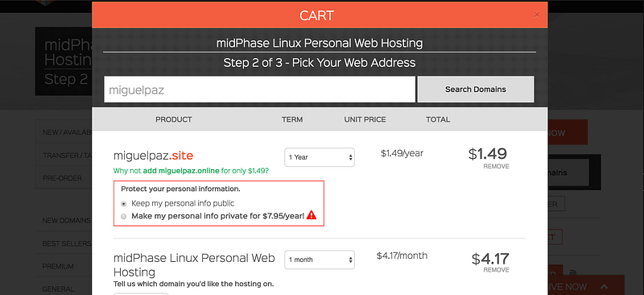Viewport: 644px width, 295px height.
Task: Open the 1 Year term dropdown
Action: [x=320, y=157]
